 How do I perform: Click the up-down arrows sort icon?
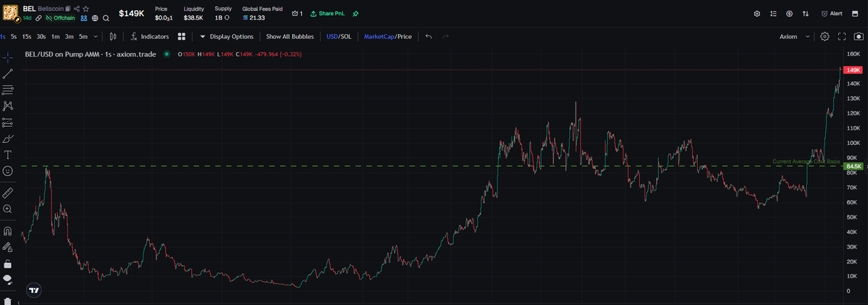click(806, 13)
